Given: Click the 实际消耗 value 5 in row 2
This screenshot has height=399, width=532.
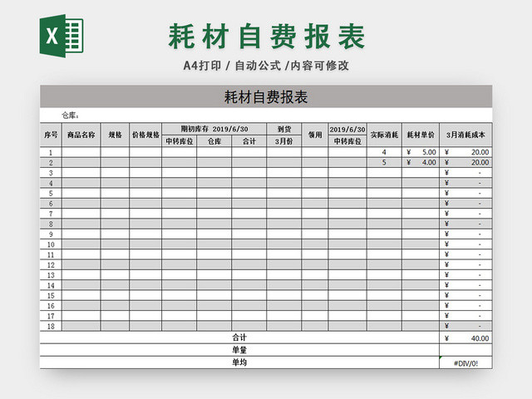Looking at the screenshot, I should point(384,162).
